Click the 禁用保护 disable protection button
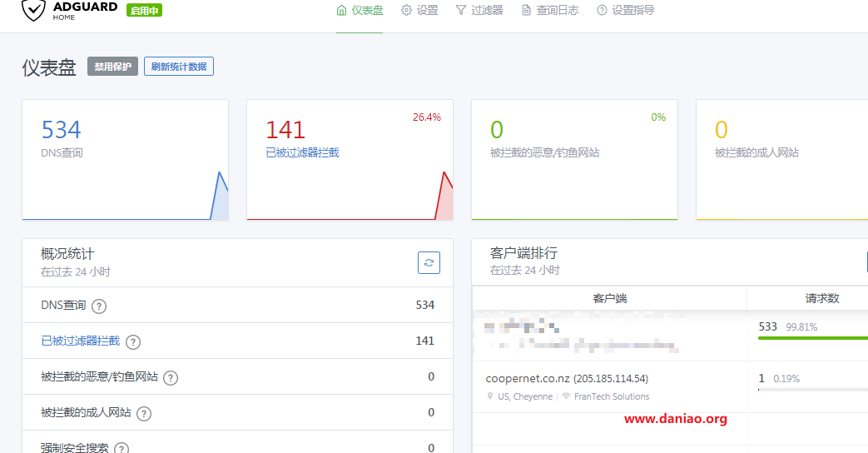The image size is (868, 453). pos(112,67)
